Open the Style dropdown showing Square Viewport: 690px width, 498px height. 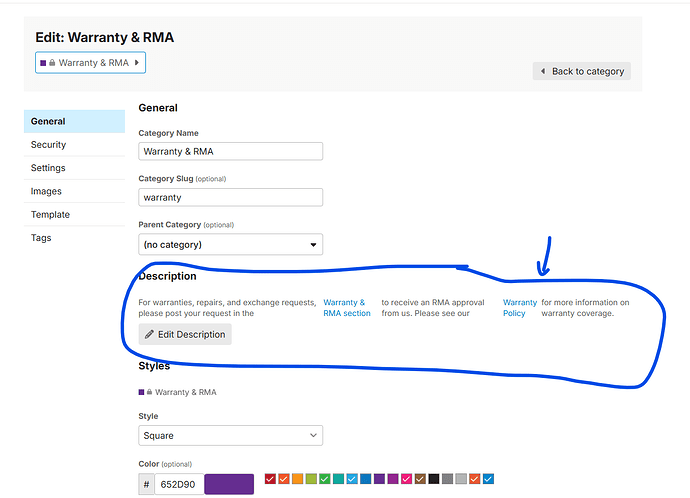point(231,436)
